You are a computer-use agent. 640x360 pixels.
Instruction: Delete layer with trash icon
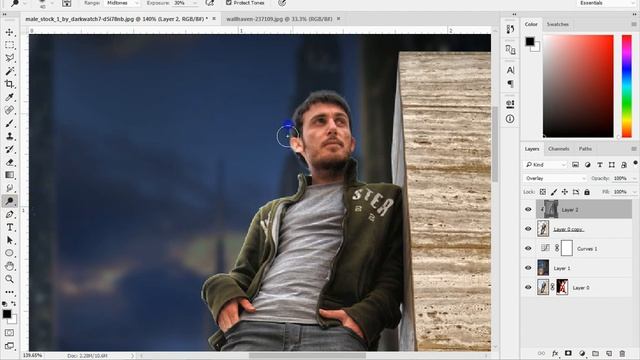[x=622, y=353]
